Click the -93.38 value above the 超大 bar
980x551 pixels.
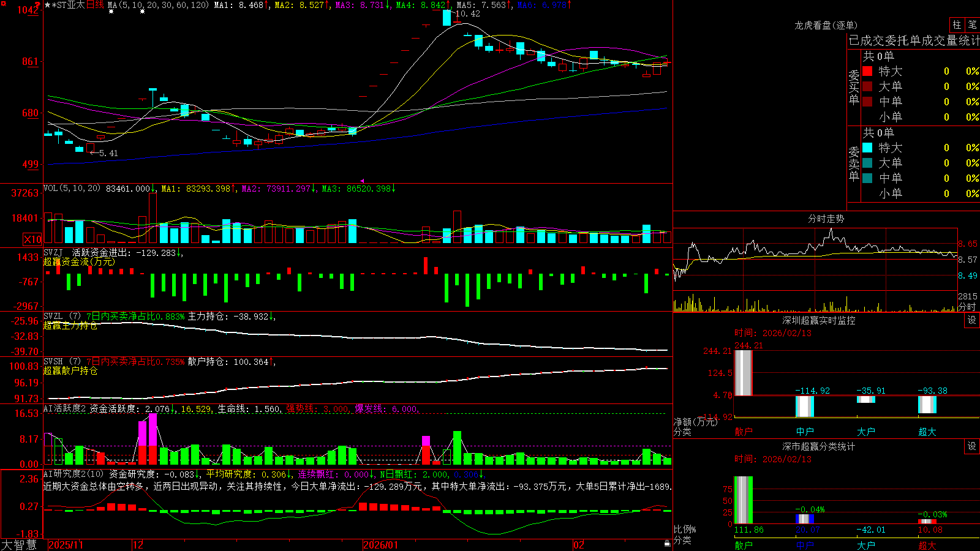point(933,391)
